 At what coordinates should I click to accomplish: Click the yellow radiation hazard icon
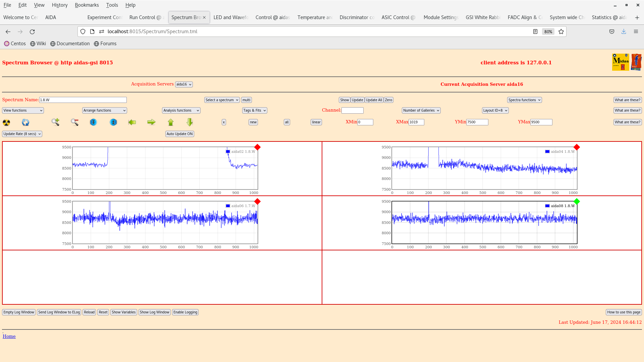pyautogui.click(x=6, y=122)
